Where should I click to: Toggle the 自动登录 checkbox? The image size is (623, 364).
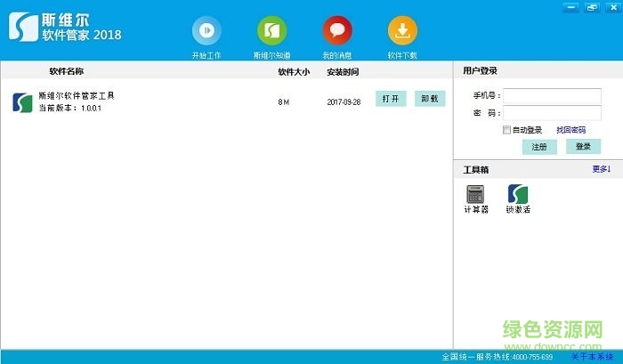(506, 130)
